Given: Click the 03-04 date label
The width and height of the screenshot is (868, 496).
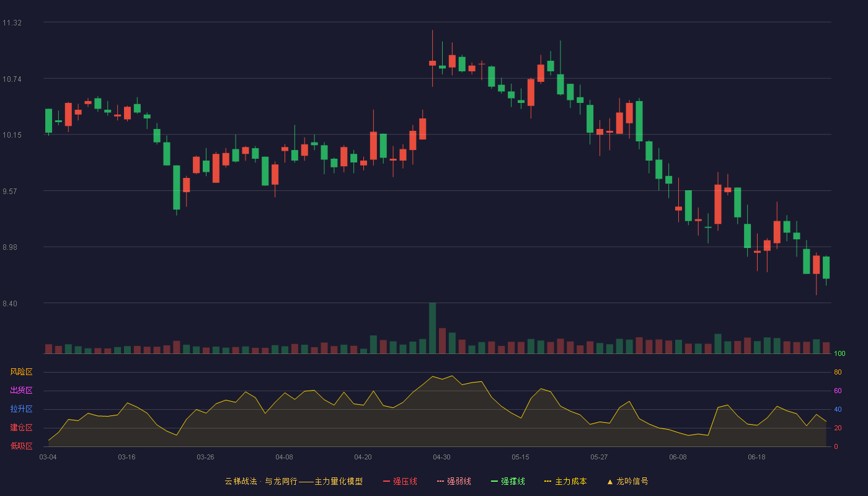Looking at the screenshot, I should point(48,457).
